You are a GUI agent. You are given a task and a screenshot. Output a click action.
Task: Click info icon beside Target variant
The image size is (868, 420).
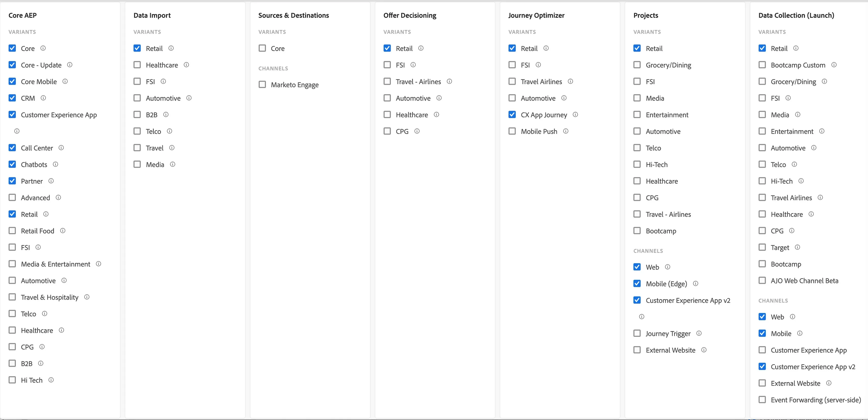[x=797, y=247]
